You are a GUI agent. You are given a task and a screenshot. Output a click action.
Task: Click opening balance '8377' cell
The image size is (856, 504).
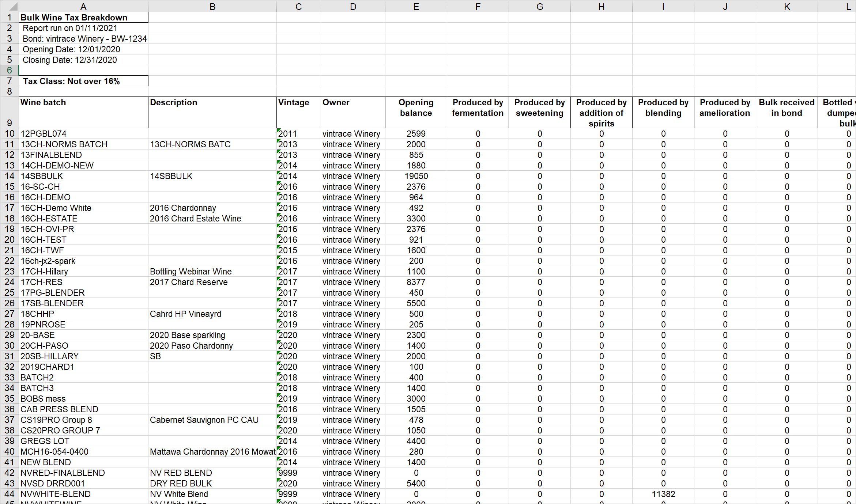pos(416,282)
